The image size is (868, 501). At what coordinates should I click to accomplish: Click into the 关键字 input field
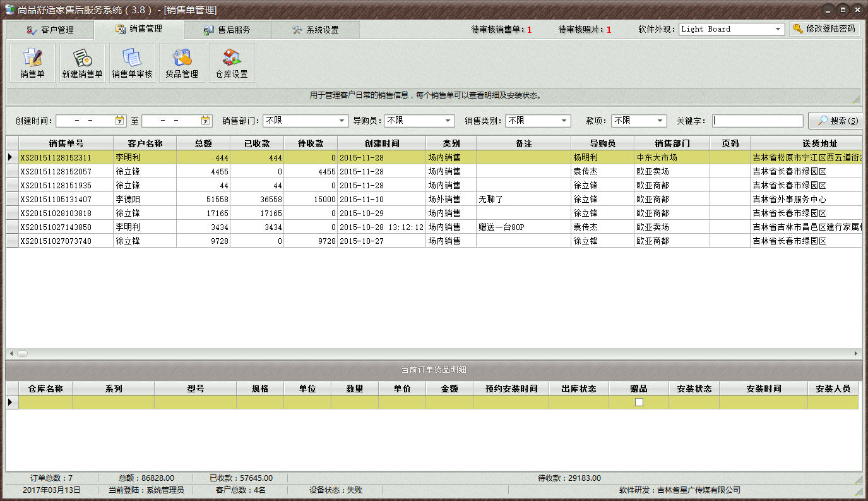(x=758, y=121)
